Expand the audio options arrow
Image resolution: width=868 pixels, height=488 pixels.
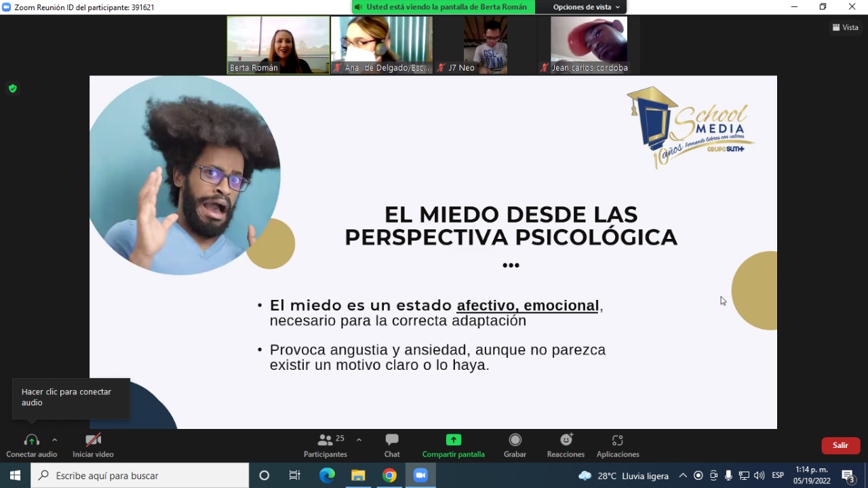[x=55, y=440]
